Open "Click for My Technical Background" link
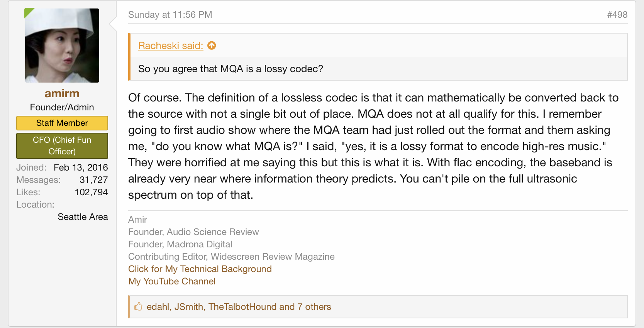The width and height of the screenshot is (644, 328). 200,269
